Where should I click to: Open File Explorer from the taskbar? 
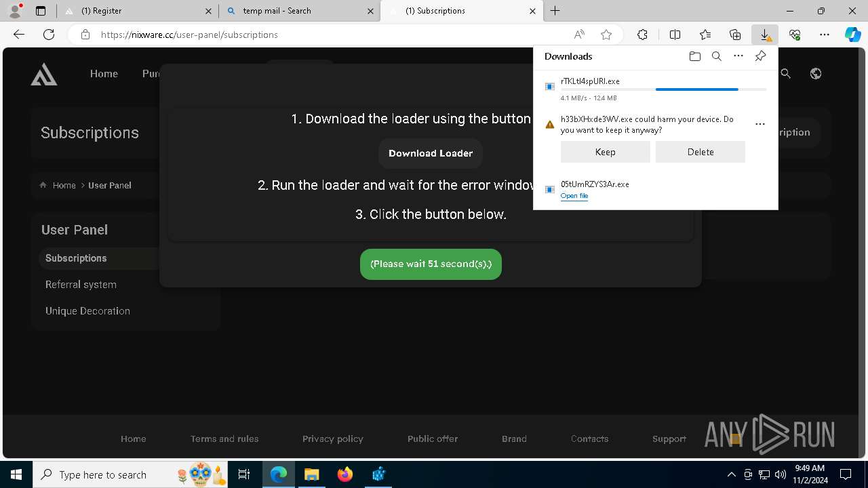pyautogui.click(x=311, y=474)
